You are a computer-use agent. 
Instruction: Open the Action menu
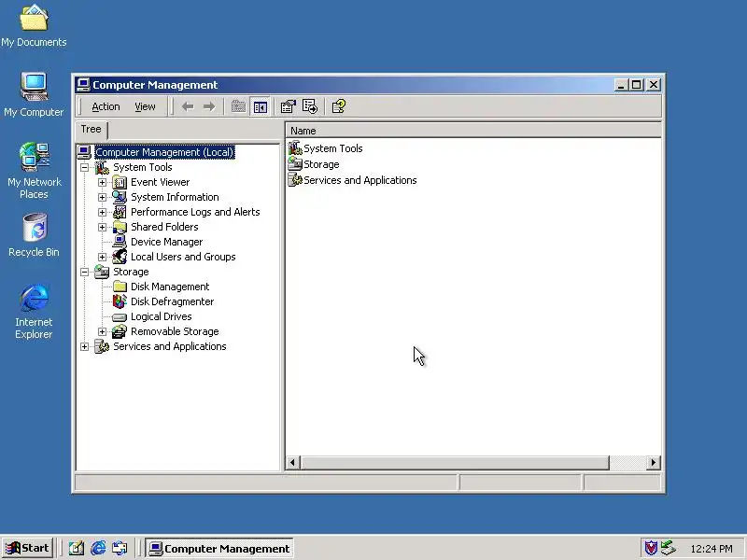pyautogui.click(x=106, y=106)
